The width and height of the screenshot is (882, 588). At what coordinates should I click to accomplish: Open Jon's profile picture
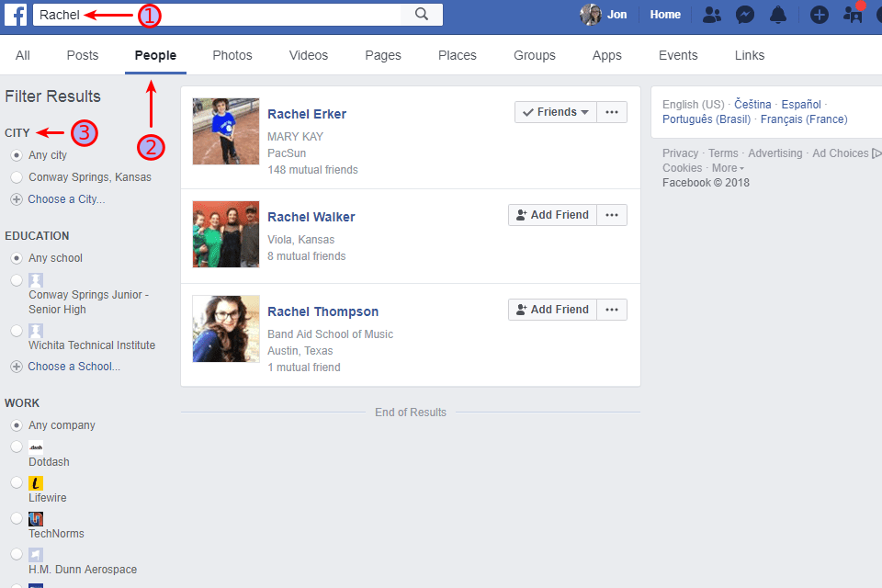591,15
